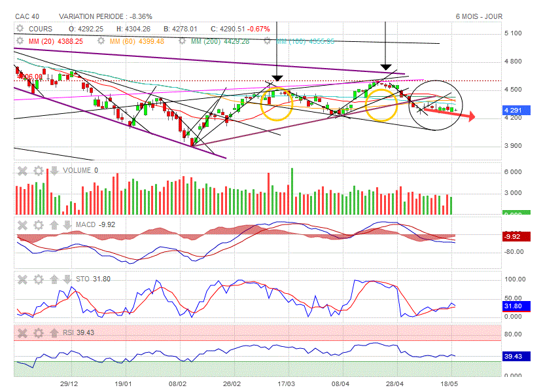Click the 5 100 price axis label

[513, 33]
